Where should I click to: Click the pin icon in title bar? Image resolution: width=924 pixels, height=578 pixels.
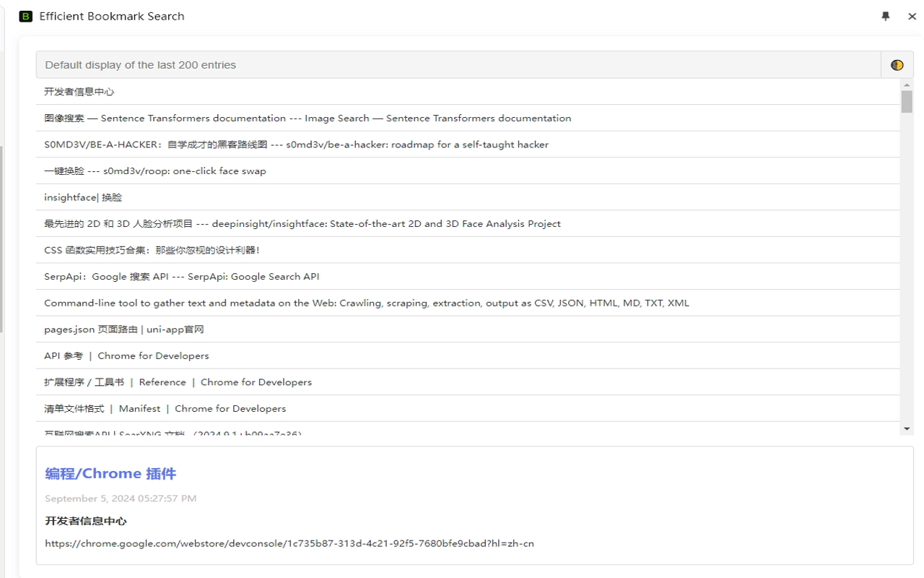coord(886,16)
